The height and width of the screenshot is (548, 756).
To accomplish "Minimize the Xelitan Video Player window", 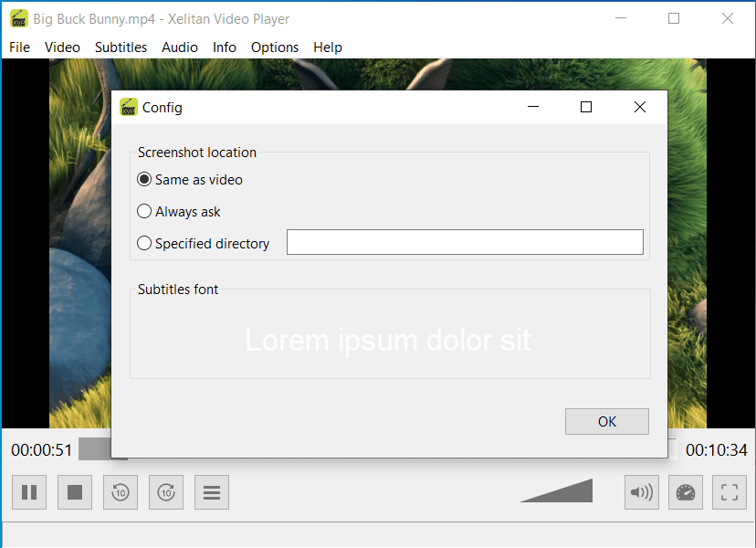I will (x=621, y=19).
